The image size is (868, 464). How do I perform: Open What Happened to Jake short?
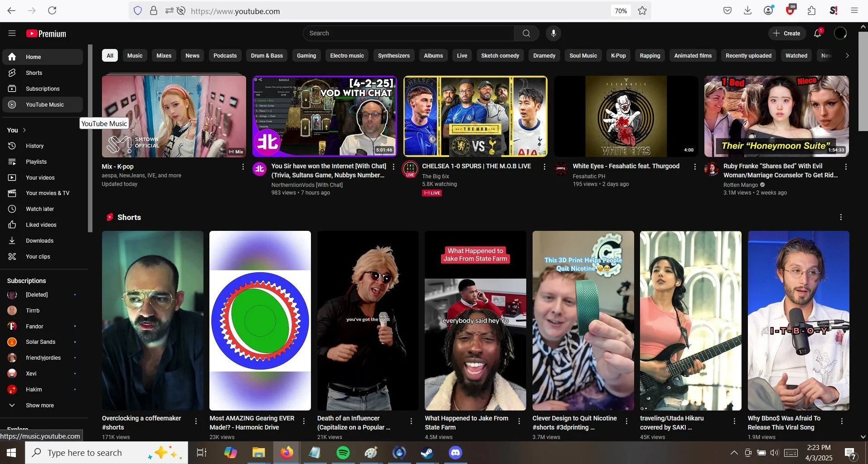[x=475, y=321]
